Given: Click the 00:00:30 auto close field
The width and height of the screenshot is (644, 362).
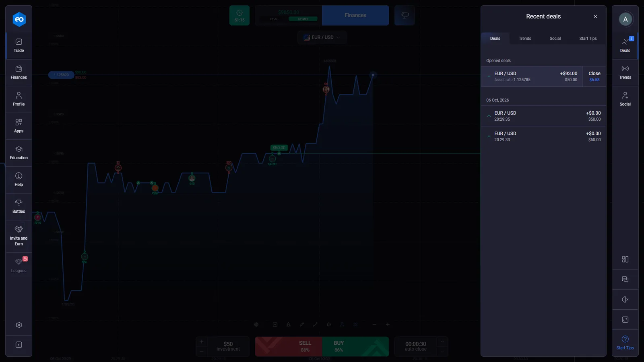Looking at the screenshot, I should (416, 346).
